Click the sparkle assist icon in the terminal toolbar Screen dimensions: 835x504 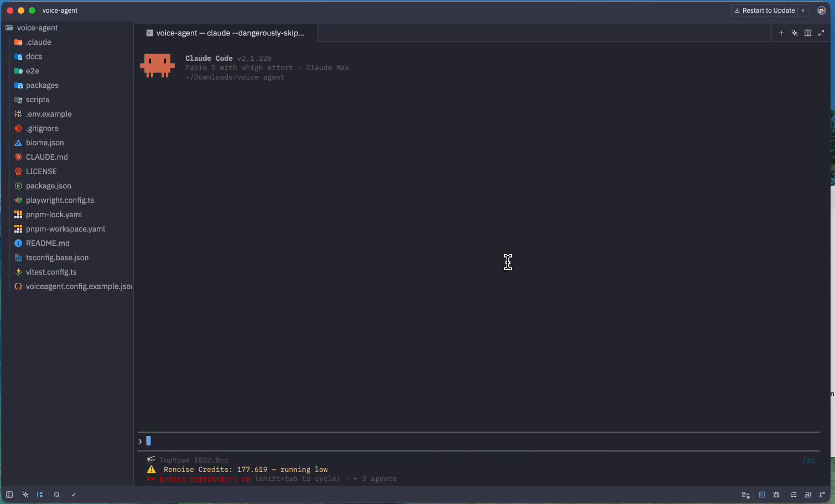pos(795,33)
